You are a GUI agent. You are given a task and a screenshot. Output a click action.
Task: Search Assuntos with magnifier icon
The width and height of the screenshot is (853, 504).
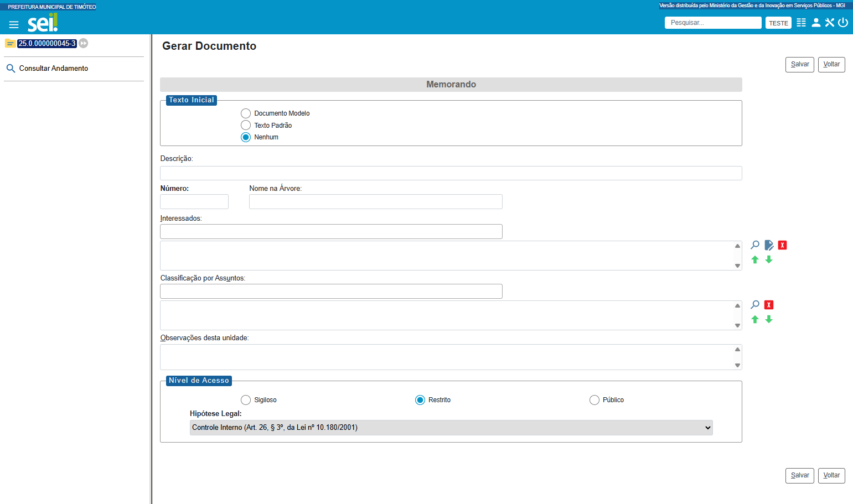[x=755, y=305]
